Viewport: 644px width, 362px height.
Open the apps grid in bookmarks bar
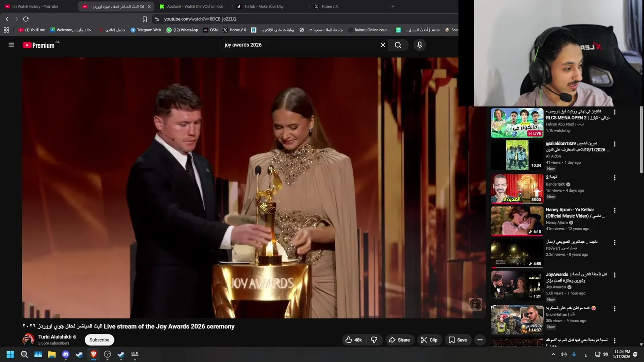coord(6,30)
